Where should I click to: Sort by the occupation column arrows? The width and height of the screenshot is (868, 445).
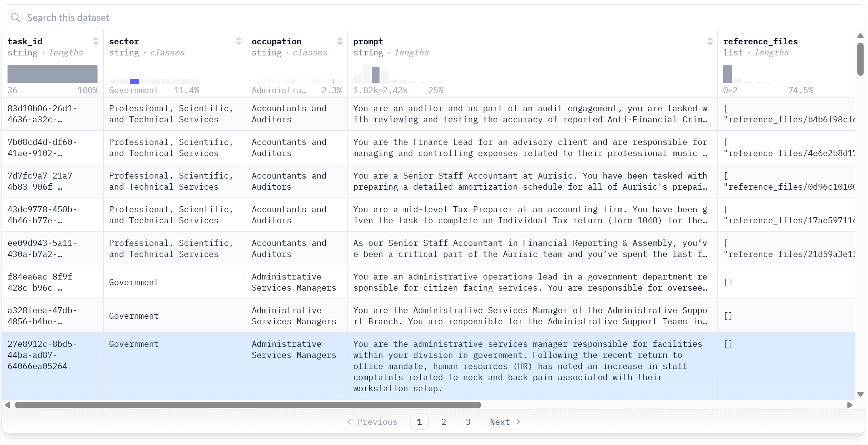(340, 41)
